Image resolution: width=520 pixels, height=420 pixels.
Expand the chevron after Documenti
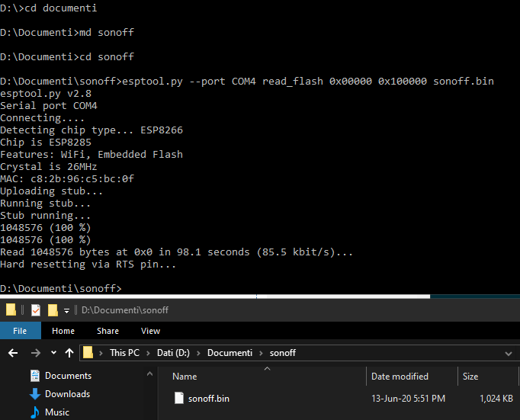tap(261, 353)
